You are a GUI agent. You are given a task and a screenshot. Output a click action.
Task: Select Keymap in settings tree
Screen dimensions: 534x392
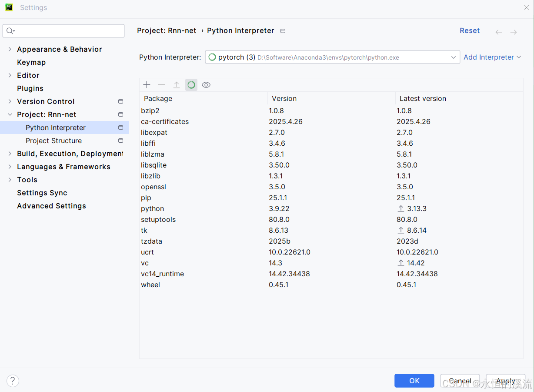(31, 62)
